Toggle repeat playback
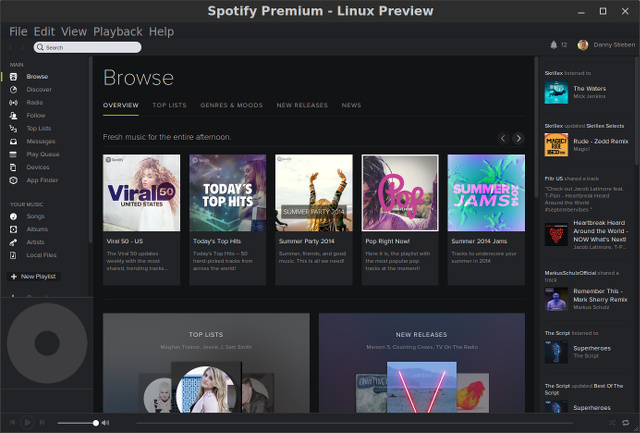Image resolution: width=640 pixels, height=433 pixels. point(625,423)
